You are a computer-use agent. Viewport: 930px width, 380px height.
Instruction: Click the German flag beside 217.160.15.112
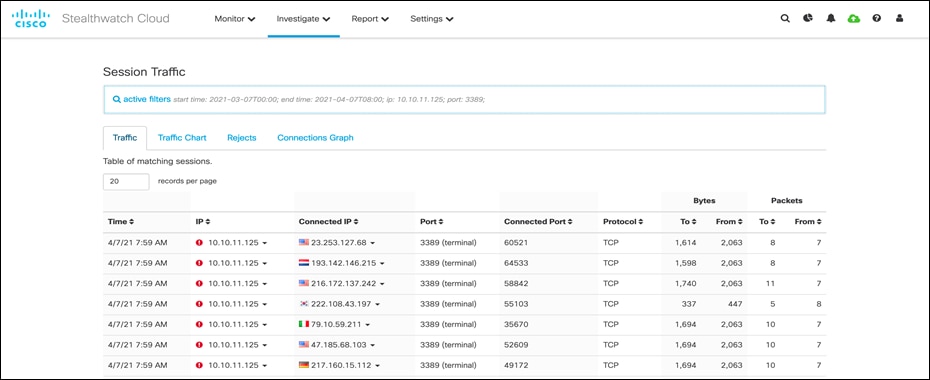tap(304, 365)
